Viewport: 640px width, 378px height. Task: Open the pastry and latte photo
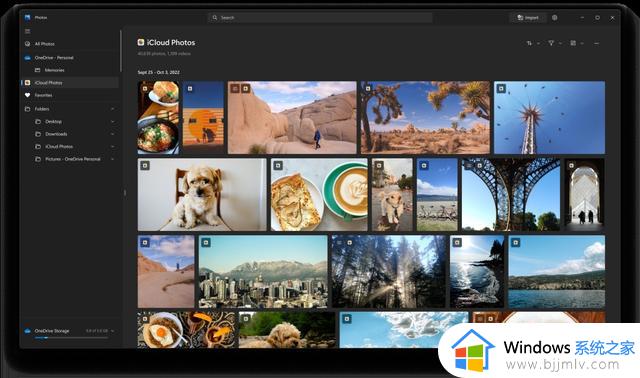319,195
